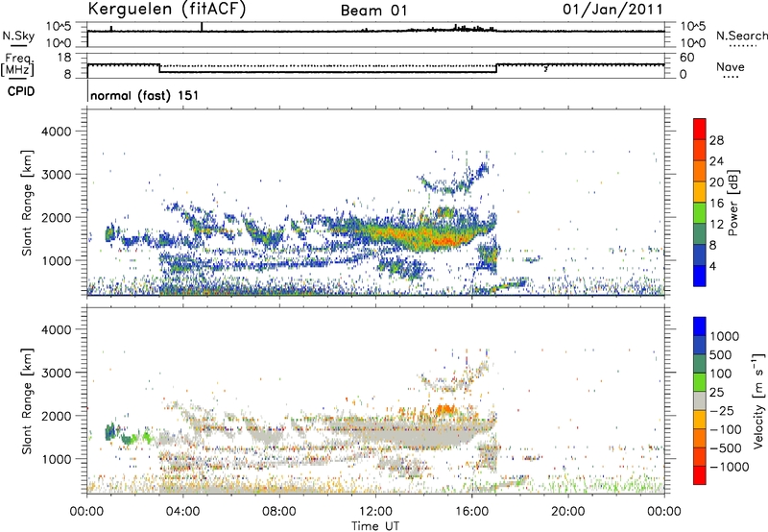Click the "-25" label on Velocity color bar
The width and height of the screenshot is (768, 532).
click(722, 410)
